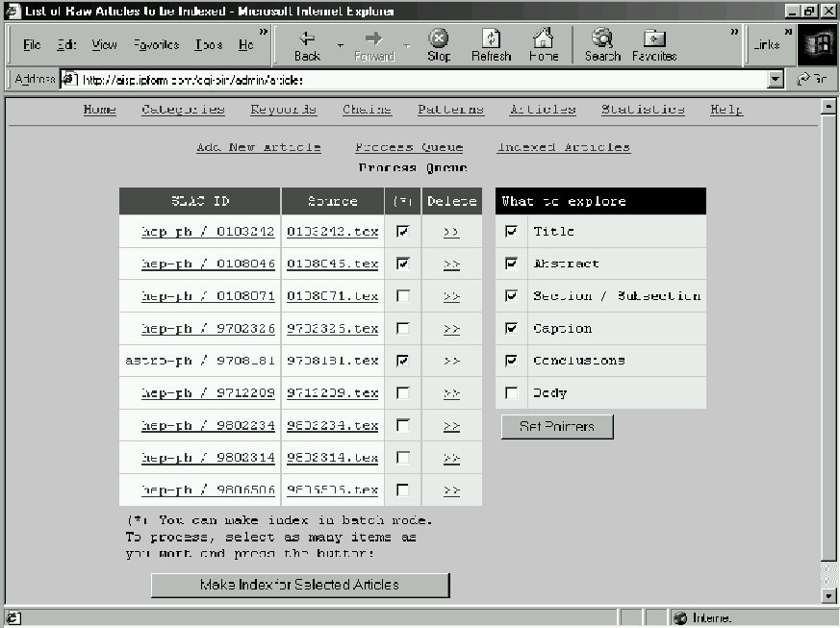Open the Favorites menu
The image size is (840, 628).
(156, 45)
